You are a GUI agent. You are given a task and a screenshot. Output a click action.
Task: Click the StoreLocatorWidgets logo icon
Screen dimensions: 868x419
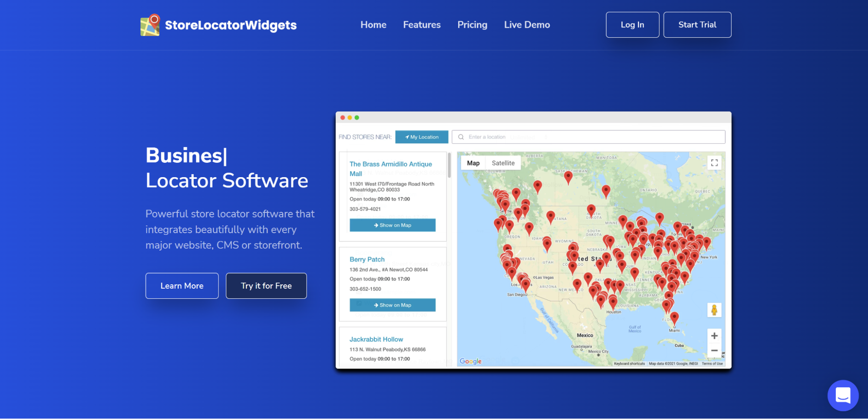(150, 25)
